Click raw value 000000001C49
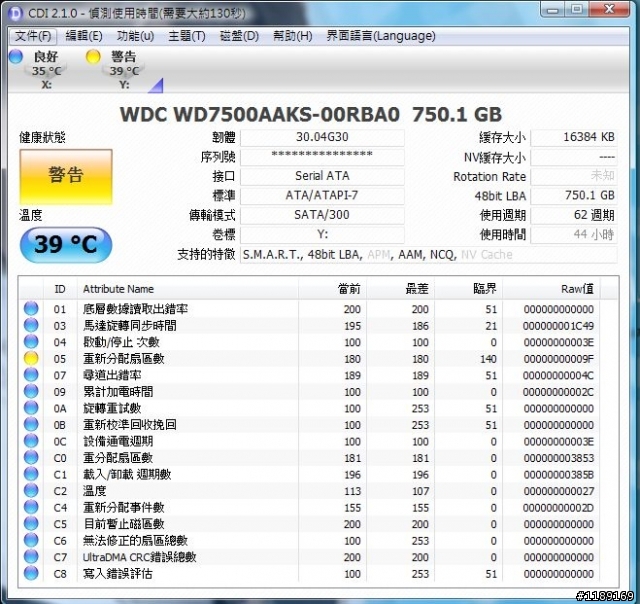 (558, 326)
